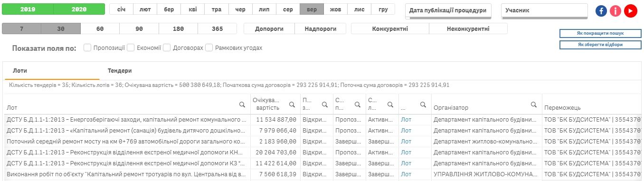Select the гру month
The width and height of the screenshot is (644, 181).
tap(383, 9)
